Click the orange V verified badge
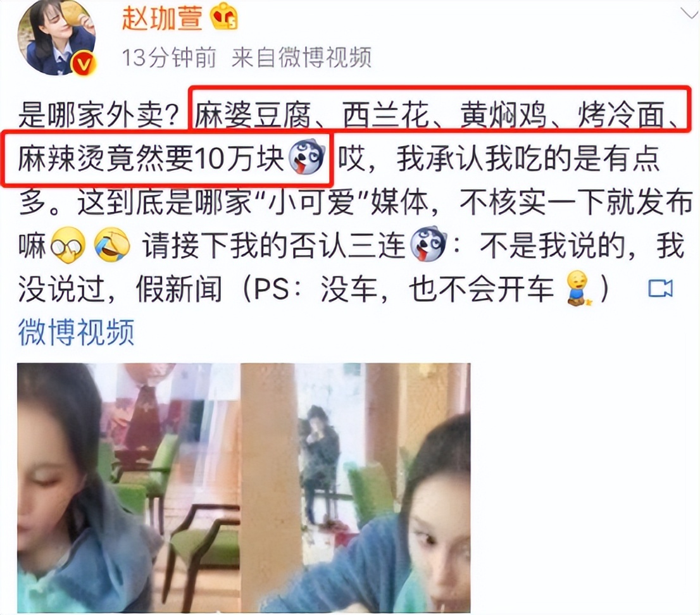Screen dimensions: 700x615 click(83, 65)
